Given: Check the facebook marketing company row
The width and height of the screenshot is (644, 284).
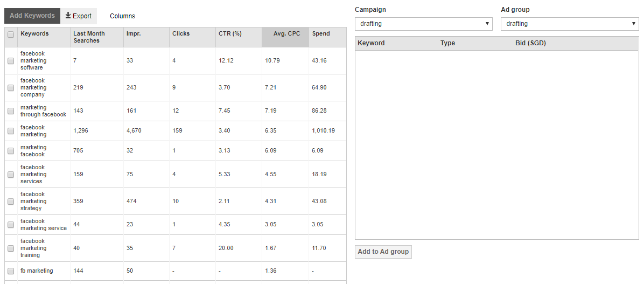Looking at the screenshot, I should click(x=11, y=87).
